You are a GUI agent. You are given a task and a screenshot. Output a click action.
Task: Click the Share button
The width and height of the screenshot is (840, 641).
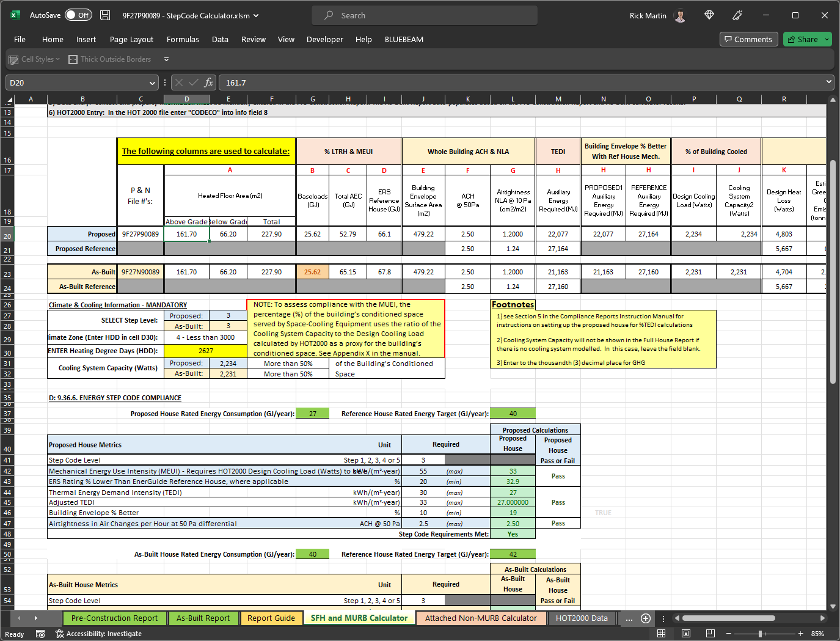(x=803, y=39)
